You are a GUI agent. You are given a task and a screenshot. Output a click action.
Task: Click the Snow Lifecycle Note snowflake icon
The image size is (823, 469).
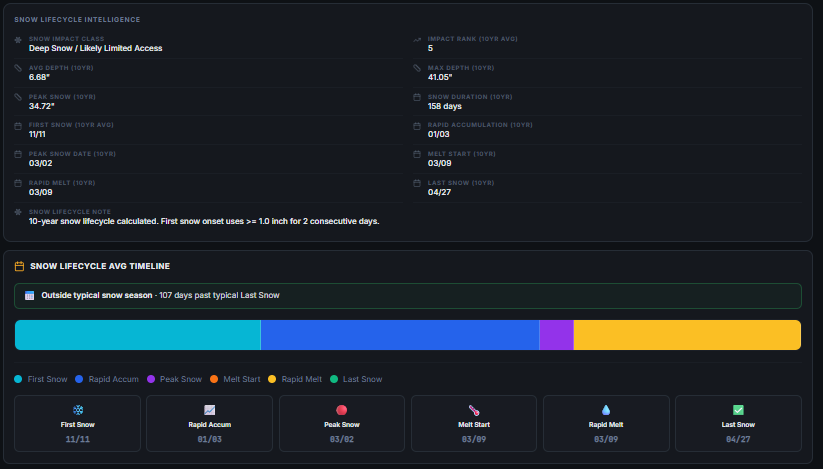18,212
